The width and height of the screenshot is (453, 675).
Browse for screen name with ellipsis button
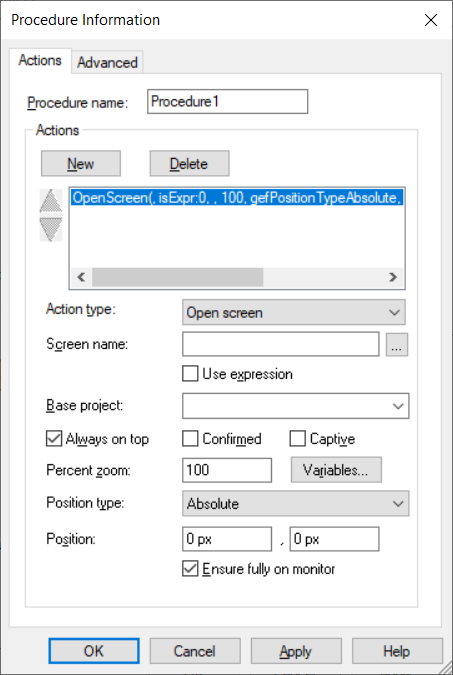(x=397, y=344)
